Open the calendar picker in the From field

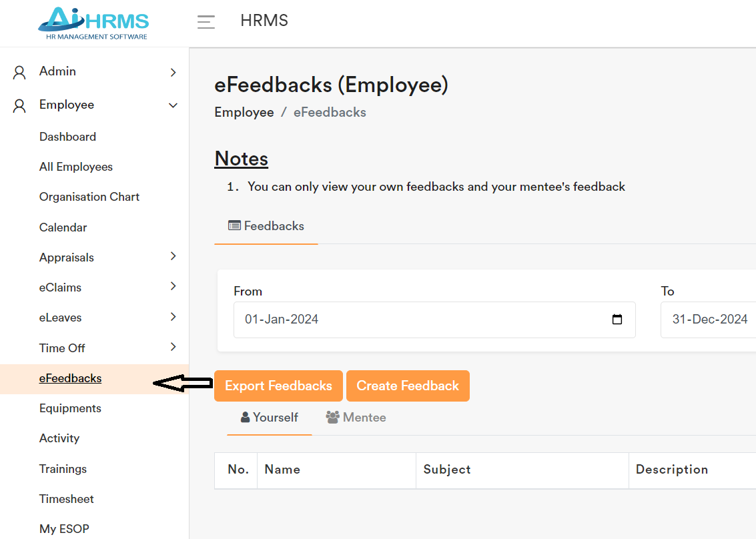616,320
